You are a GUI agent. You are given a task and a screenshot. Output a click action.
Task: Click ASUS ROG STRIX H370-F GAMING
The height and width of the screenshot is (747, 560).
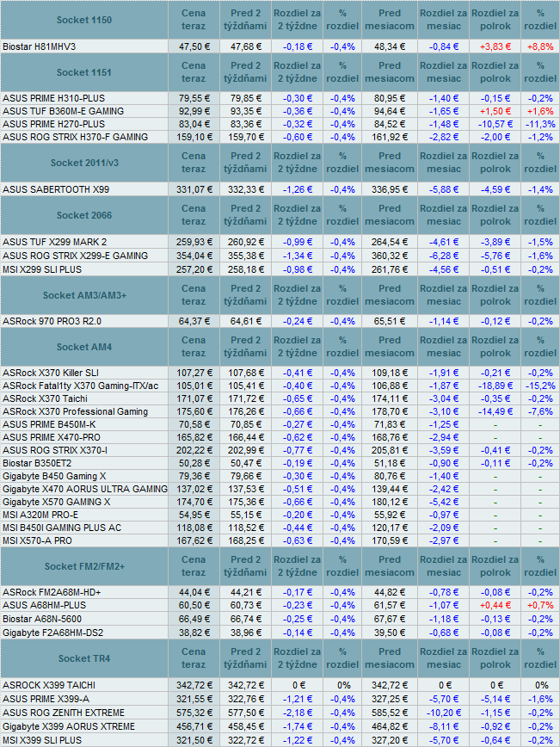point(75,137)
